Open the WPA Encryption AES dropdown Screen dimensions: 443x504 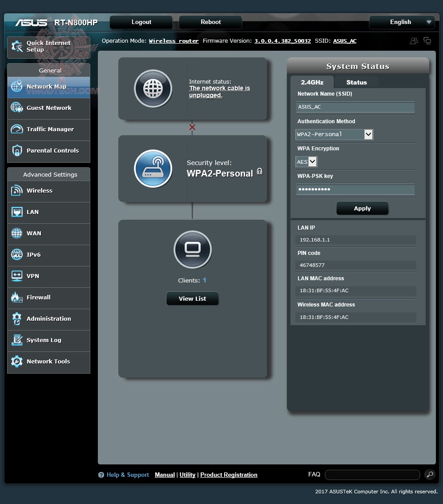tap(306, 161)
